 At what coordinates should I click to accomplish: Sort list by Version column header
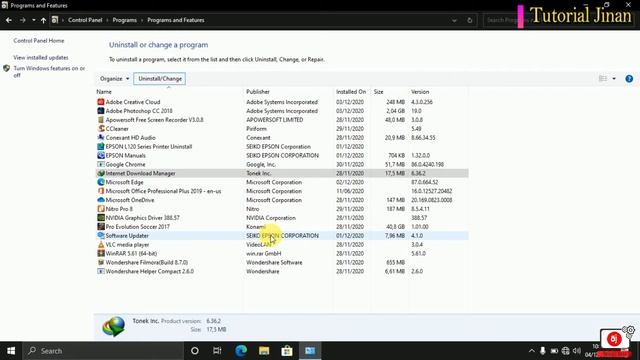pyautogui.click(x=420, y=92)
